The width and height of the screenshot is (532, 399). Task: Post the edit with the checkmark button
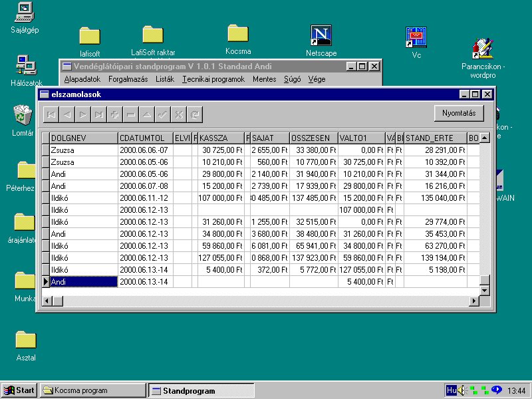click(163, 114)
